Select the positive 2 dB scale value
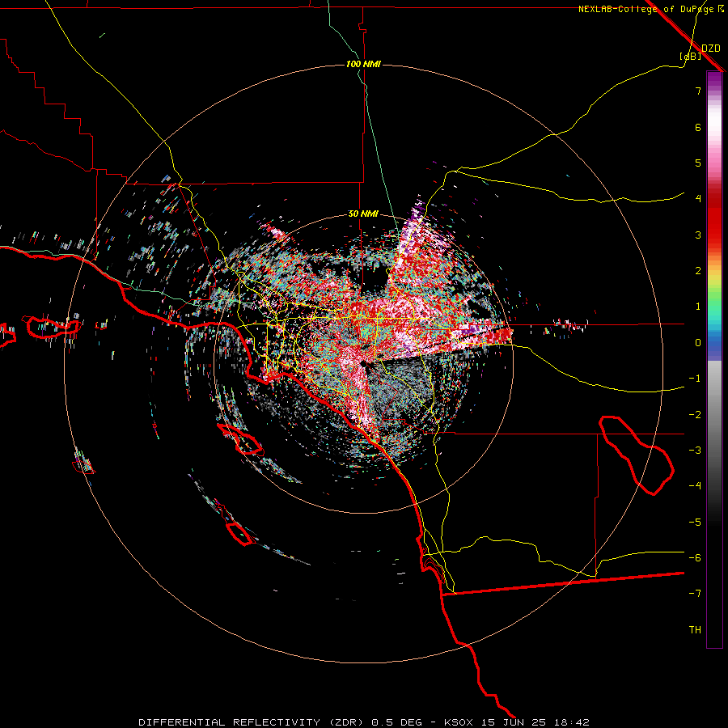 point(698,271)
